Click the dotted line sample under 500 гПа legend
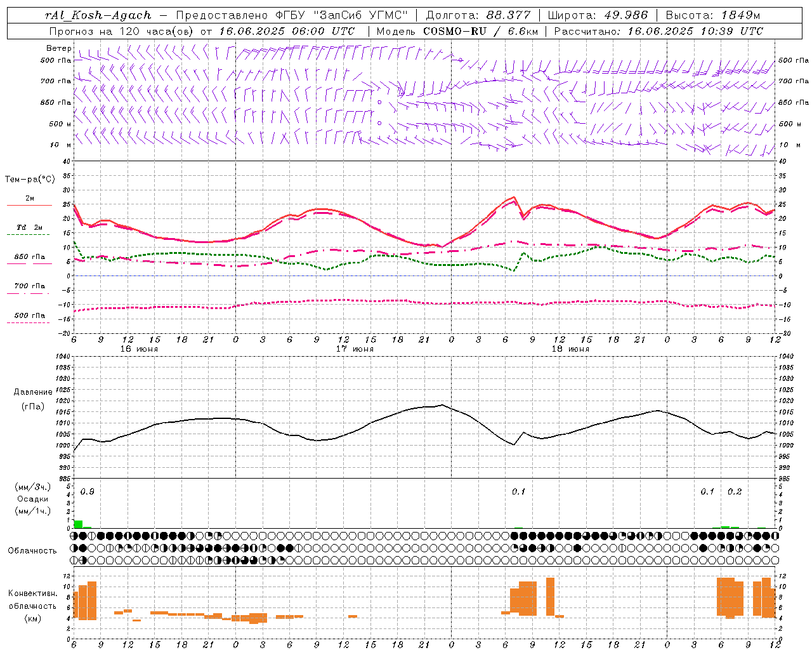 tap(29, 323)
